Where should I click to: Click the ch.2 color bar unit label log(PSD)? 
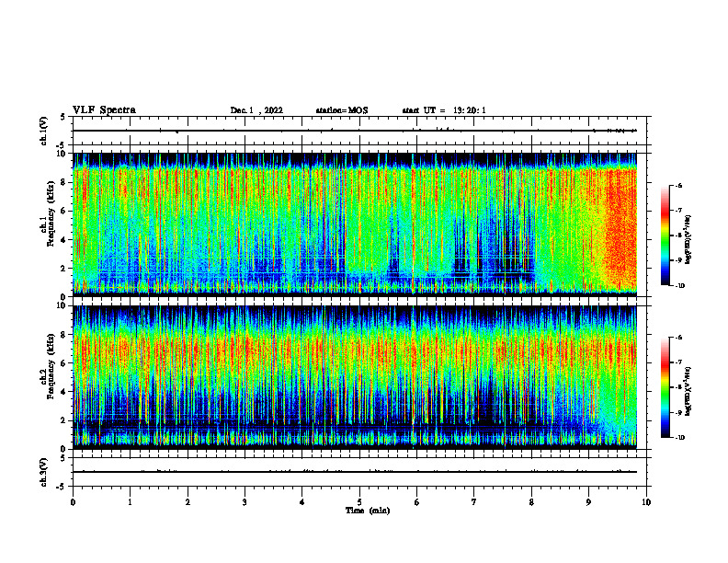click(688, 391)
